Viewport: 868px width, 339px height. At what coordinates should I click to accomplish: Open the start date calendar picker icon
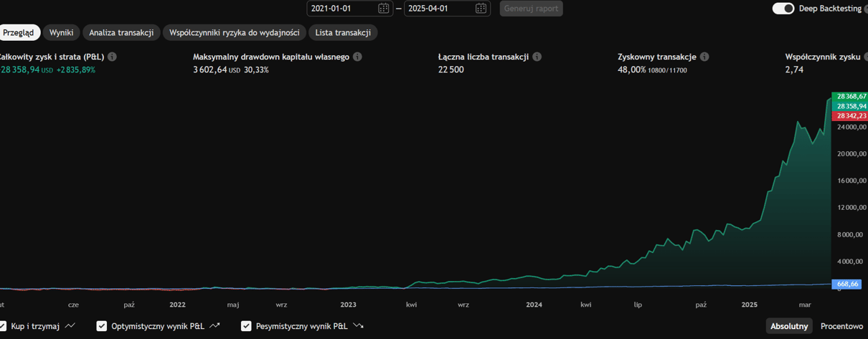(384, 9)
